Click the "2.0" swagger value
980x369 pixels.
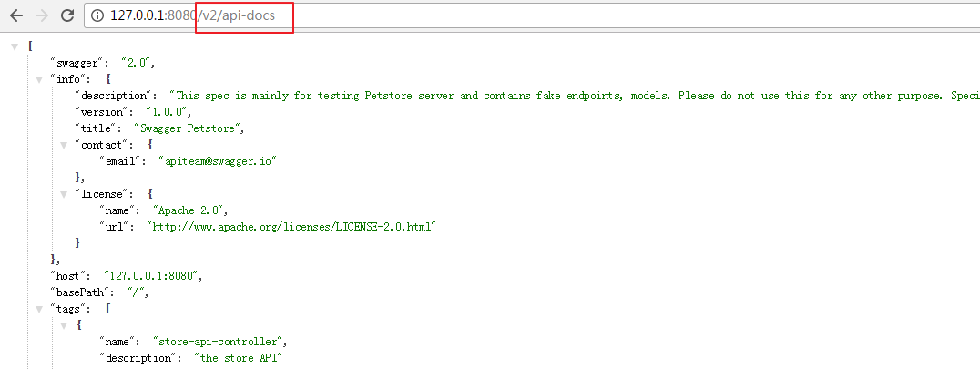point(137,63)
